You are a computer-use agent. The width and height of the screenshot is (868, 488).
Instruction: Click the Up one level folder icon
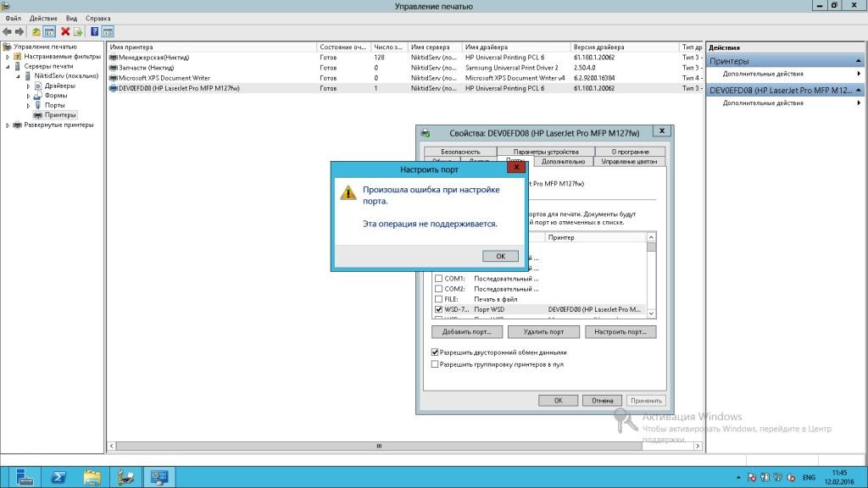click(x=36, y=32)
